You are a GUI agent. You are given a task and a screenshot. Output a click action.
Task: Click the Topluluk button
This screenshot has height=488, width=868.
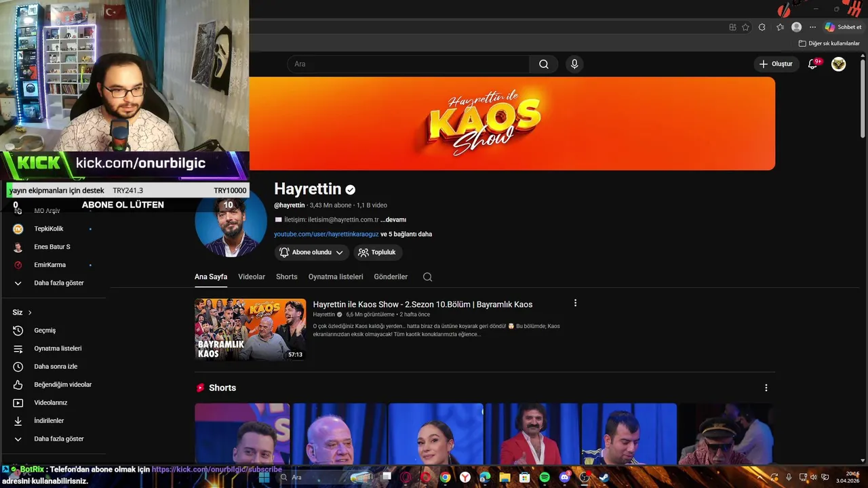click(x=377, y=252)
